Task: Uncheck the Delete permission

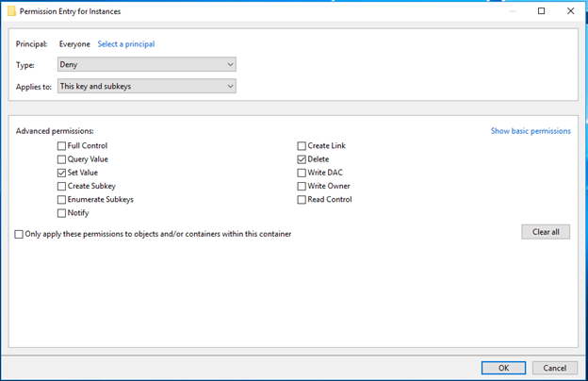Action: click(x=302, y=159)
